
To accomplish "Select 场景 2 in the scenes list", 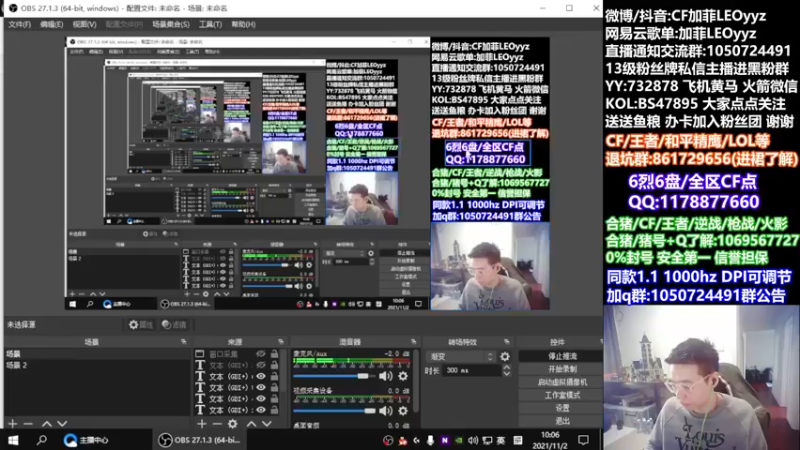I will tap(97, 365).
